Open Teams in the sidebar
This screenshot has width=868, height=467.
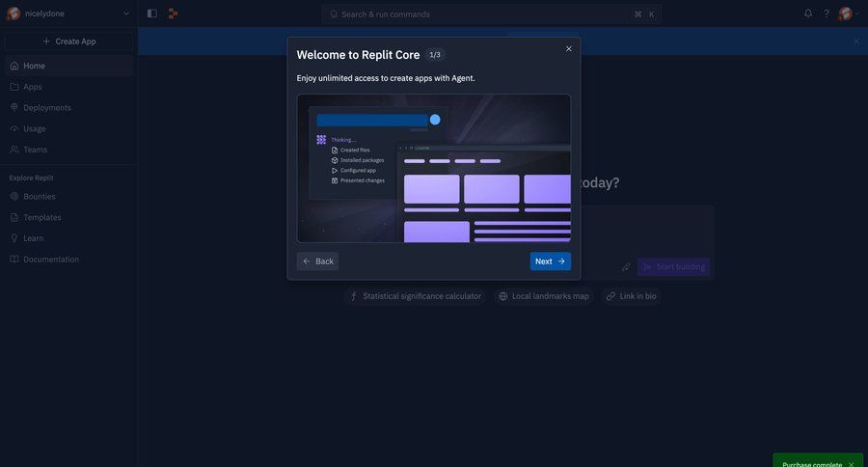point(69,150)
